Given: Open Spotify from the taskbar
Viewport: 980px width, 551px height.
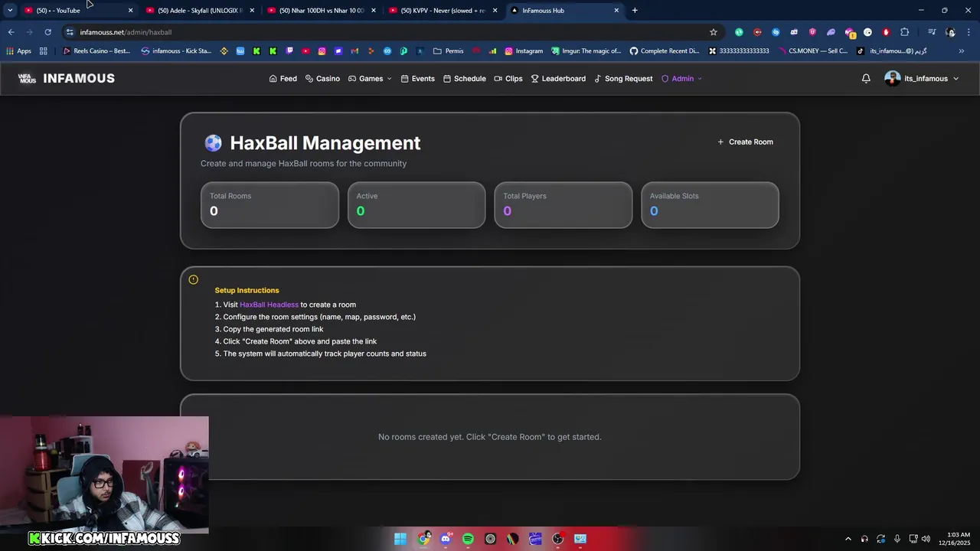Looking at the screenshot, I should (468, 539).
